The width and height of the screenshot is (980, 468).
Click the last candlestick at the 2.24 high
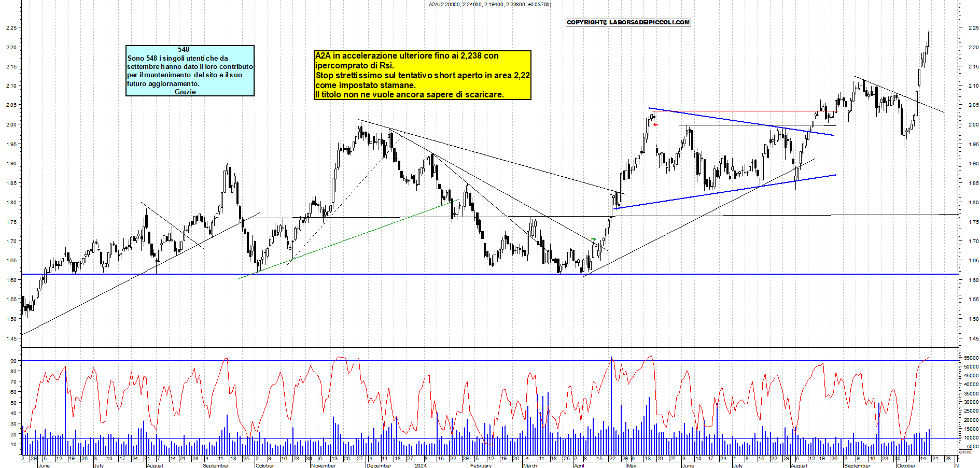pos(929,39)
